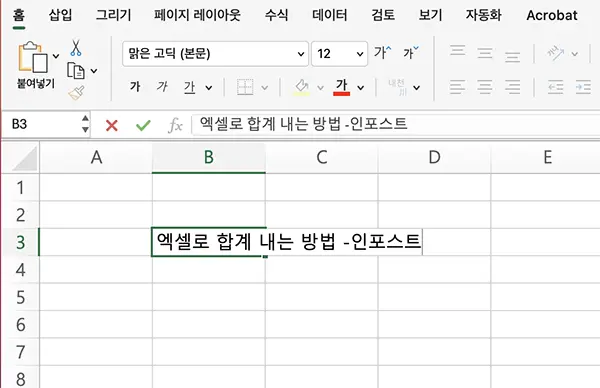Viewport: 600px width, 388px height.
Task: Click the Increase Indent icon
Action: (583, 87)
